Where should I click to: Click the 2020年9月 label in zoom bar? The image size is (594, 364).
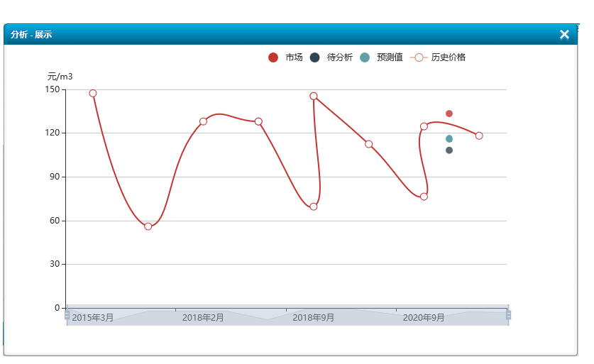pyautogui.click(x=424, y=318)
